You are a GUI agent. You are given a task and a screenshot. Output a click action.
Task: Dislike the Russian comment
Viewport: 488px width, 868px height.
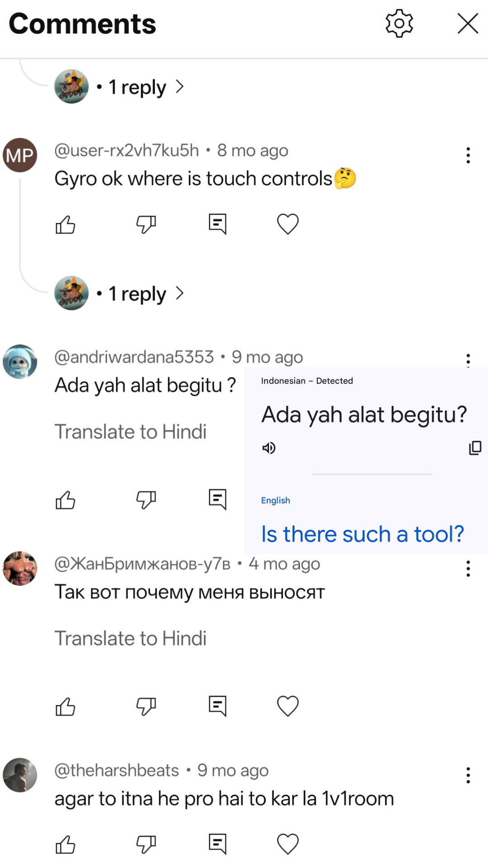pyautogui.click(x=146, y=706)
